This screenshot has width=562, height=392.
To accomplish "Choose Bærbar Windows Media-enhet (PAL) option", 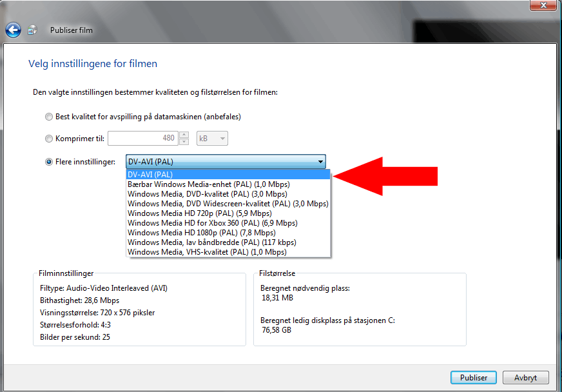I will point(228,184).
